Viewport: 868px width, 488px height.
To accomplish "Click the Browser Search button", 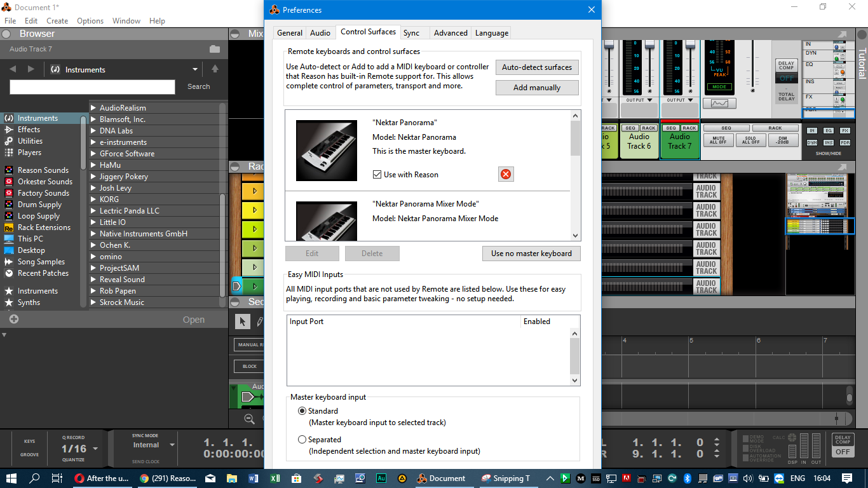I will [198, 86].
